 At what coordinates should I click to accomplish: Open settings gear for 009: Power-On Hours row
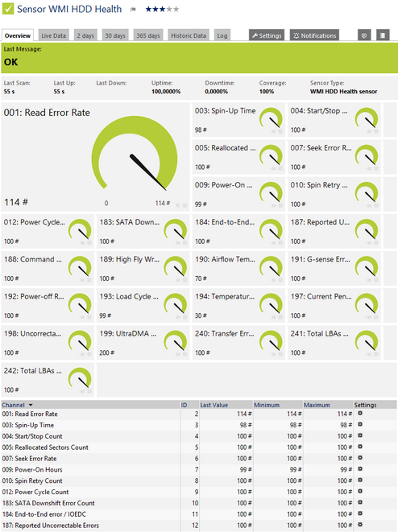tap(360, 469)
